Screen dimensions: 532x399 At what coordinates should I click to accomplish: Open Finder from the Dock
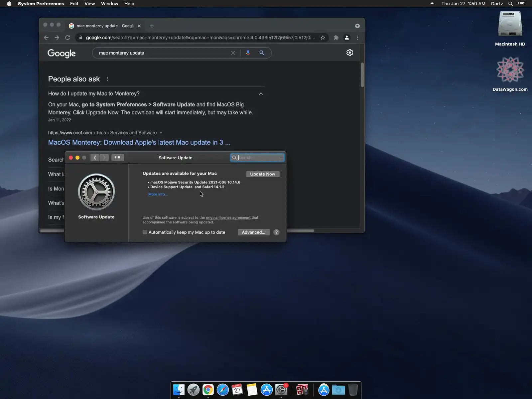[179, 390]
